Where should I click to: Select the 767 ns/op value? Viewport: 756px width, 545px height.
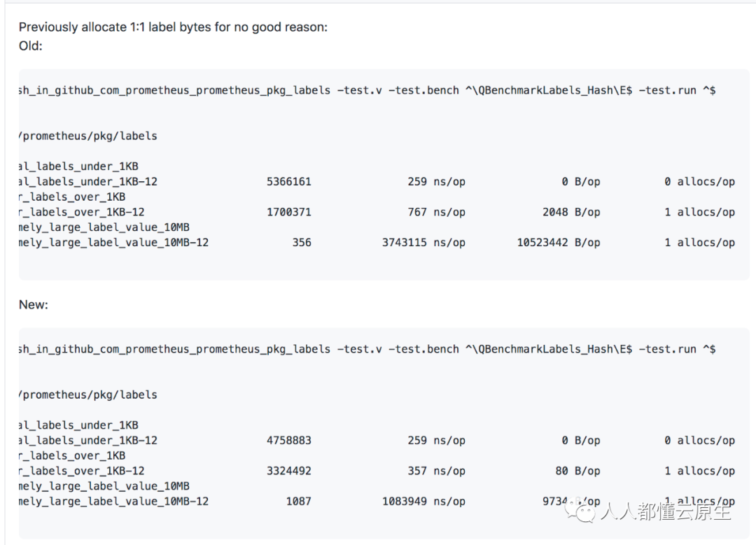click(437, 212)
